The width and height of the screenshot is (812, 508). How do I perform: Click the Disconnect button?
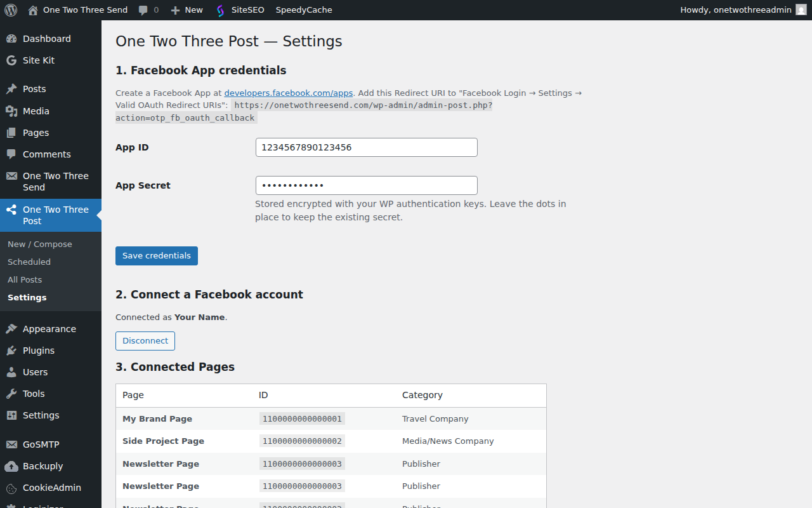tap(145, 341)
